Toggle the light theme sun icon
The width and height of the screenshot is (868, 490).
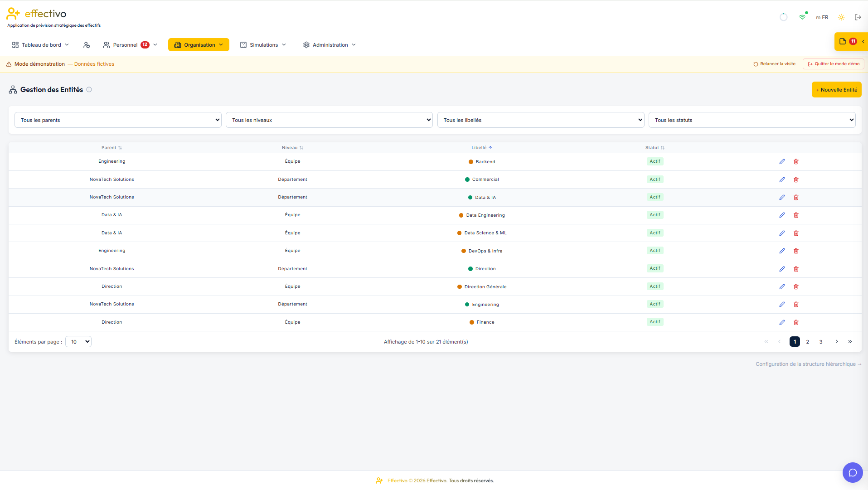pyautogui.click(x=841, y=17)
